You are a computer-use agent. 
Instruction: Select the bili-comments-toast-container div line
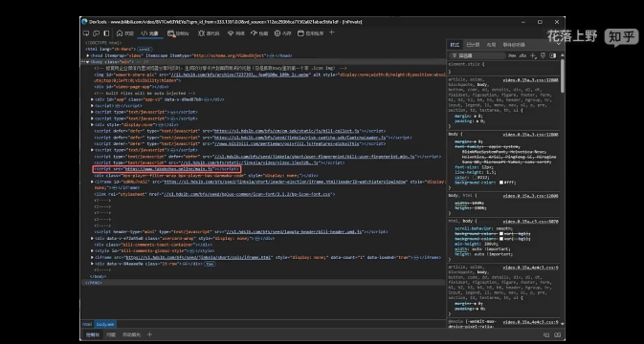coord(154,245)
